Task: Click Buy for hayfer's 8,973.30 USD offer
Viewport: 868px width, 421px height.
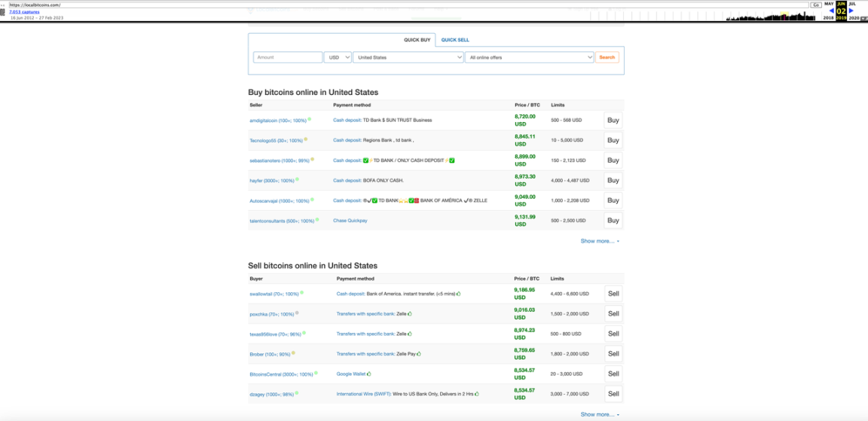Action: [613, 180]
